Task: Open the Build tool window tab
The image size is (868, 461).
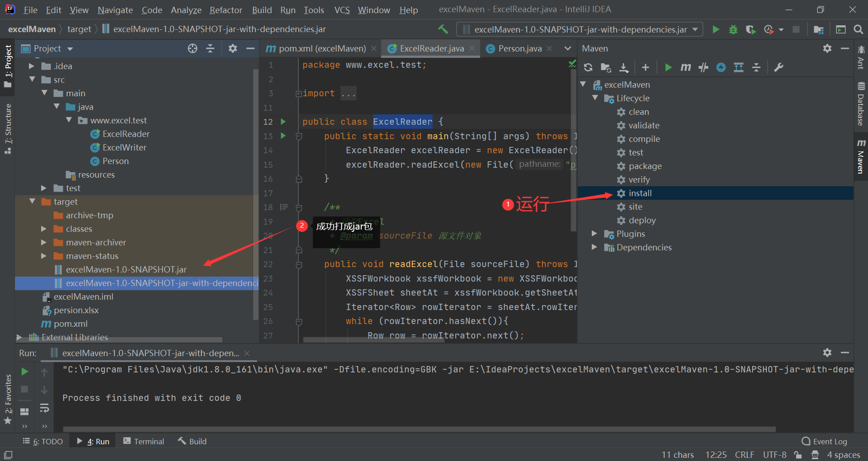Action: (x=192, y=442)
